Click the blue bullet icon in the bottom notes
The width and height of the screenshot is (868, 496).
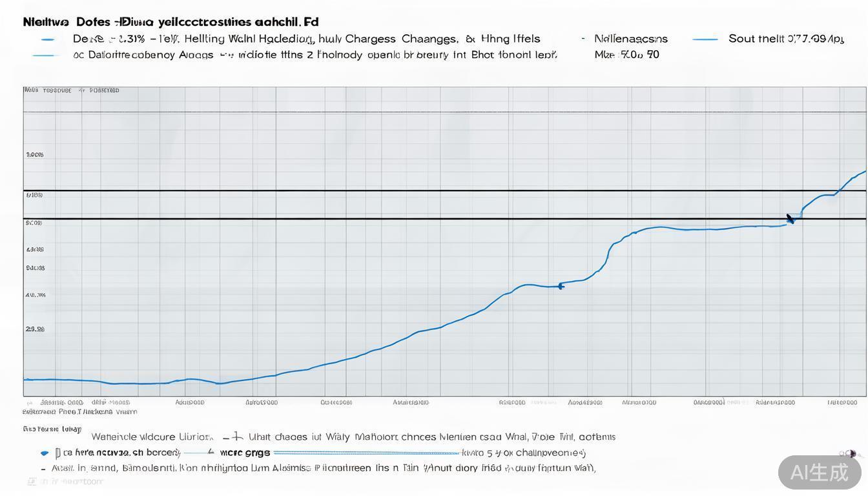tap(45, 453)
